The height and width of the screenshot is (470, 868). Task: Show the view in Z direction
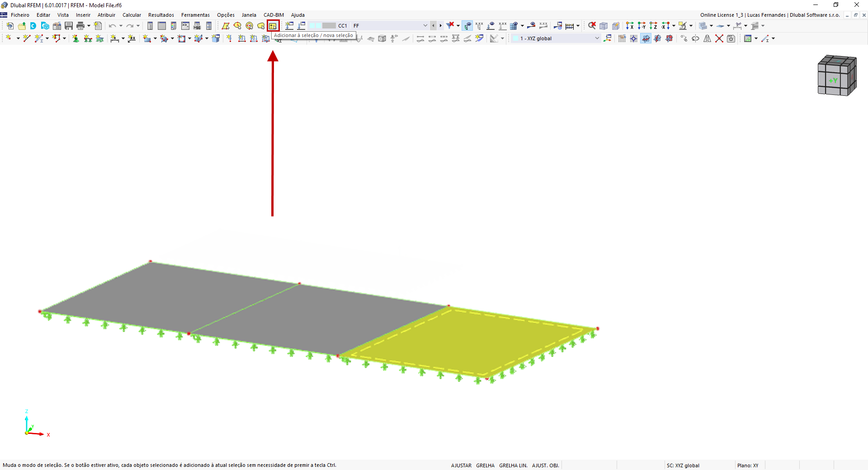[653, 26]
